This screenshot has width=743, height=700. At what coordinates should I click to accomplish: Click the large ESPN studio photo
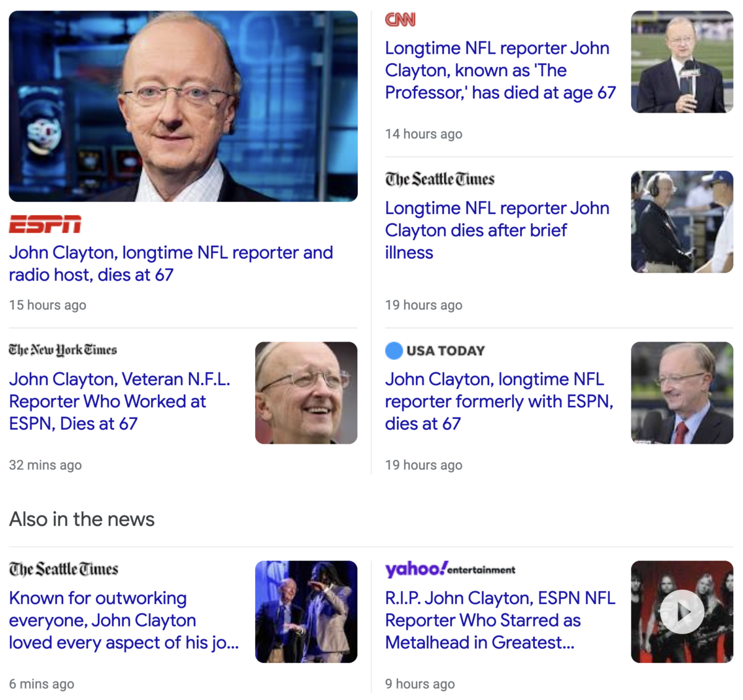[x=183, y=106]
